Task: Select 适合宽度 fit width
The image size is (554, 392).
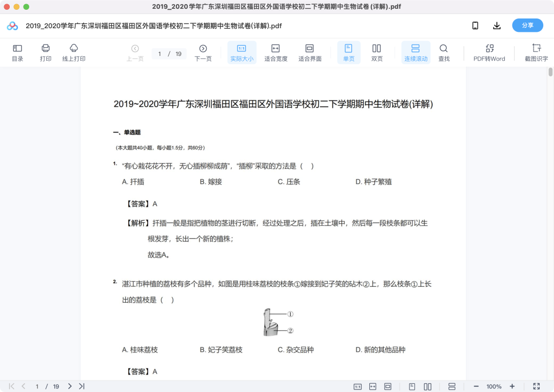Action: [x=275, y=53]
